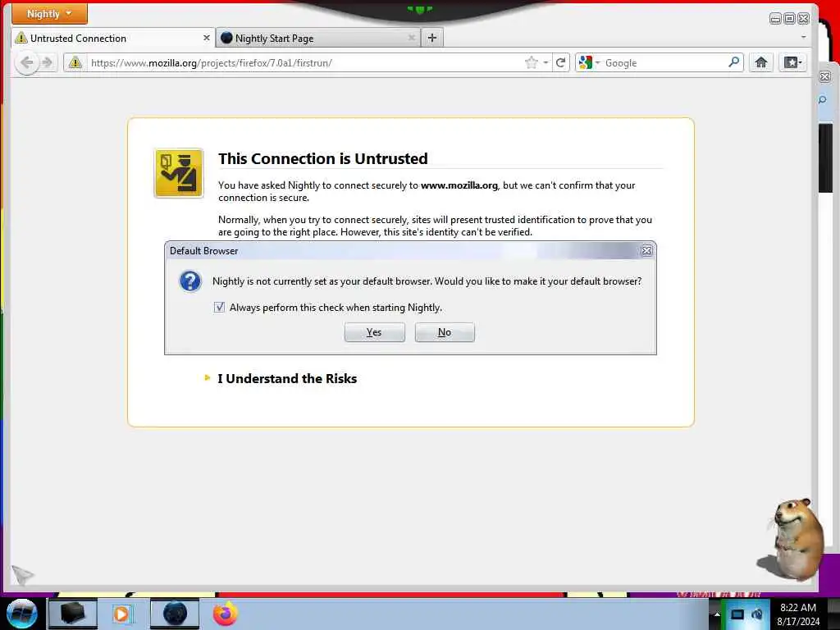
Task: Close the background window behind Nightly
Action: coord(825,76)
